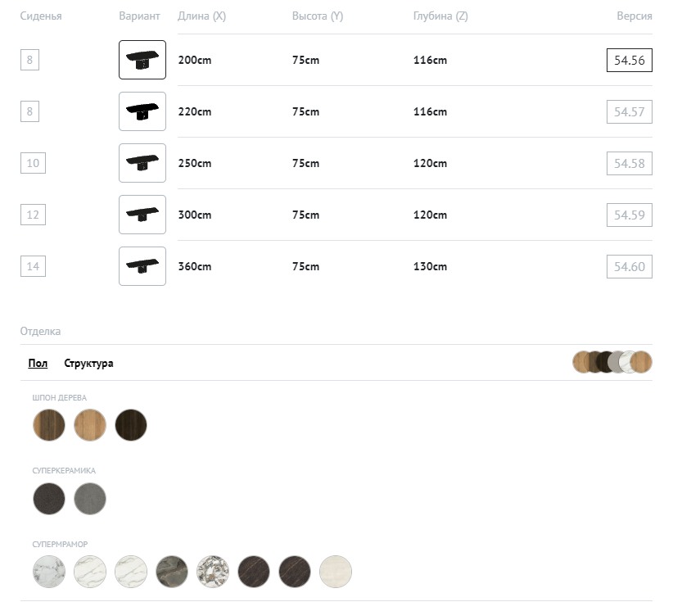Image resolution: width=700 pixels, height=602 pixels.
Task: Click the overlapping finishes preview swatches
Action: (x=612, y=362)
